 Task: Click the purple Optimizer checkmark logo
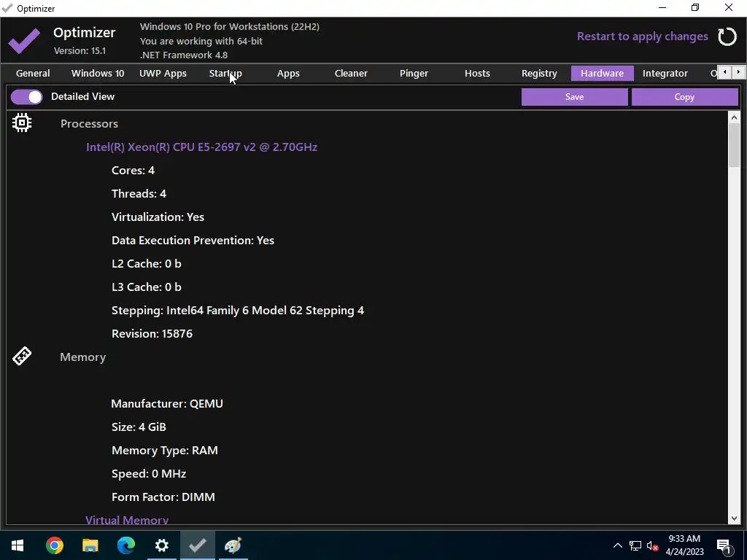click(x=24, y=41)
